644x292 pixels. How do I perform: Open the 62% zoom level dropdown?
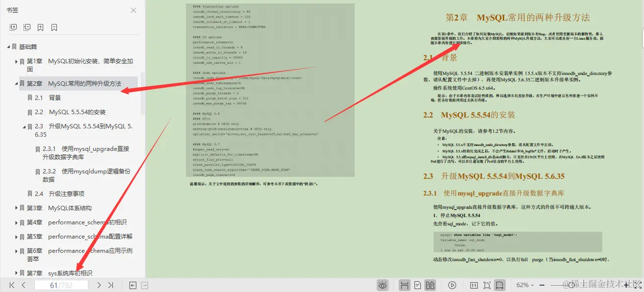click(x=524, y=285)
